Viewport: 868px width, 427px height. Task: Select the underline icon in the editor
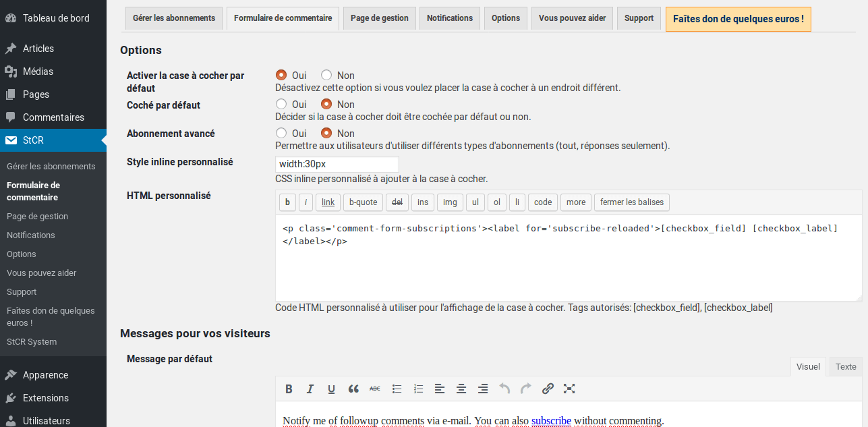[x=331, y=389]
